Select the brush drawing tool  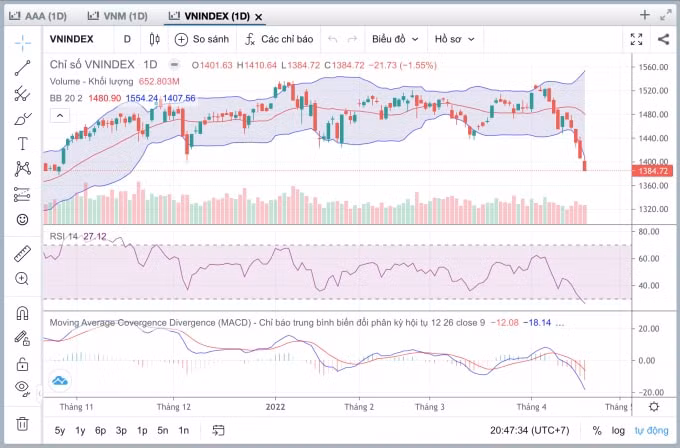[23, 118]
